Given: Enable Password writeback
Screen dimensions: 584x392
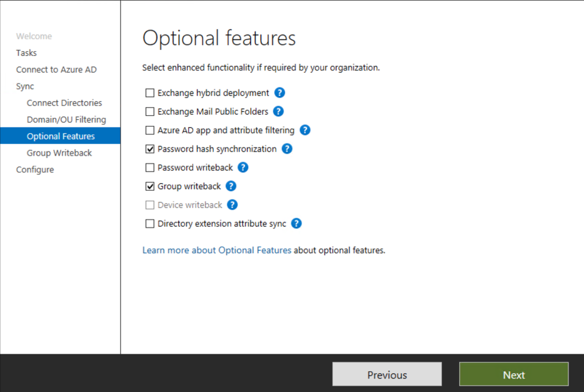Looking at the screenshot, I should pos(150,167).
